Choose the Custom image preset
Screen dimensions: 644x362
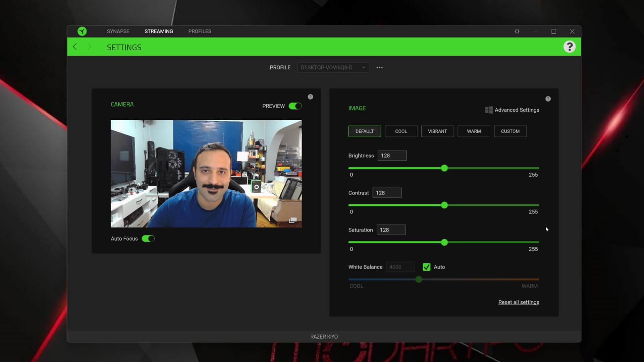[510, 131]
